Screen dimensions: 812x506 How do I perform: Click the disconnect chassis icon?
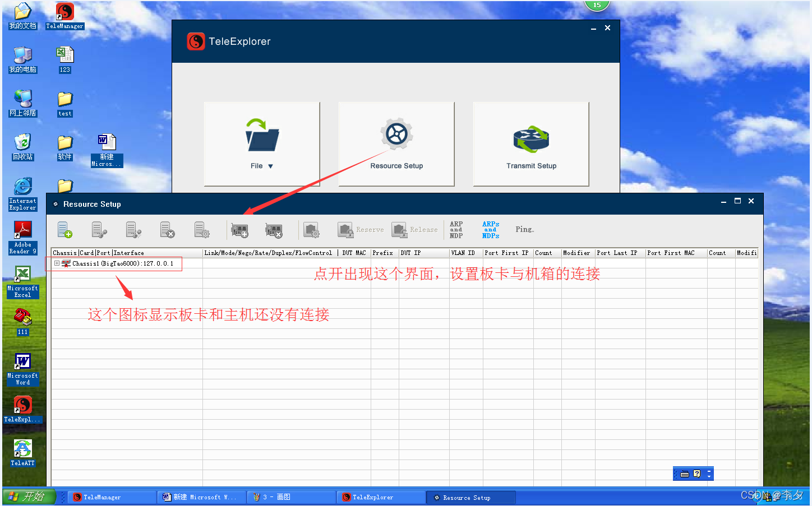133,230
